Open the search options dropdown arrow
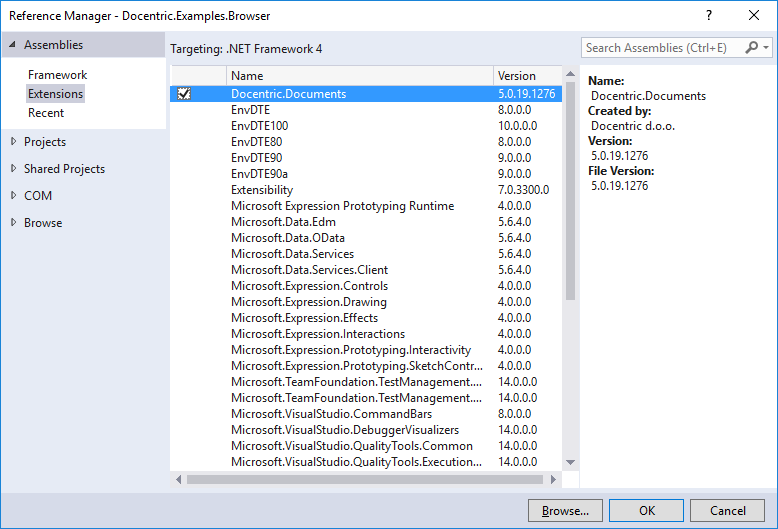The image size is (778, 529). pyautogui.click(x=766, y=48)
